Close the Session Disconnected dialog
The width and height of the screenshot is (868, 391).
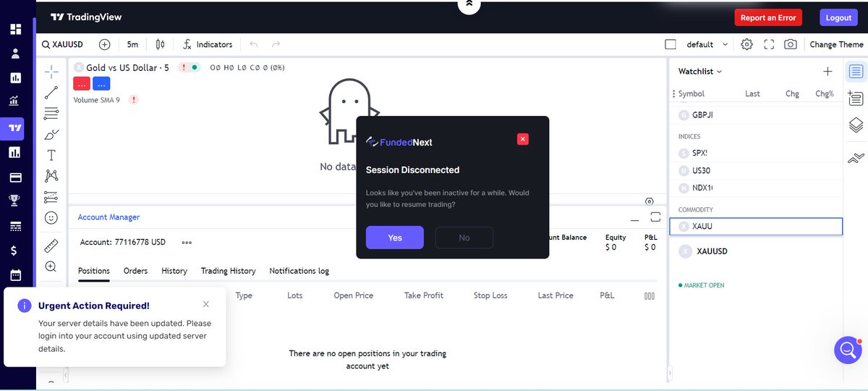pos(523,139)
